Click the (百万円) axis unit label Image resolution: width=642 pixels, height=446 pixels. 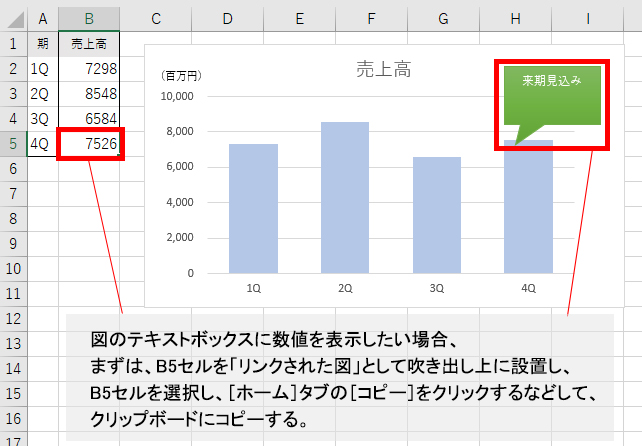point(181,75)
